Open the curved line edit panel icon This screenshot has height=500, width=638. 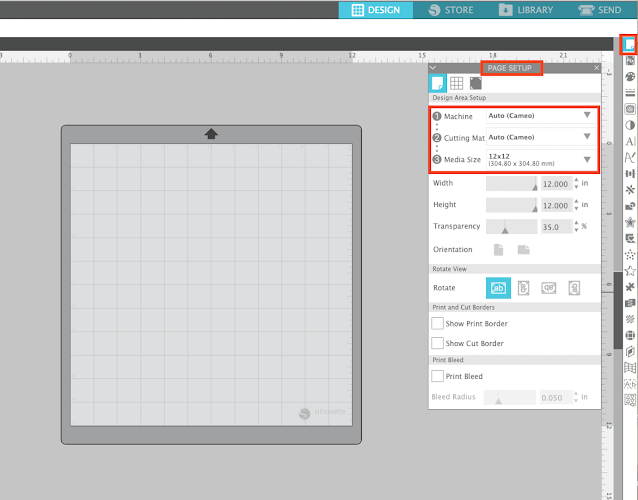(630, 157)
